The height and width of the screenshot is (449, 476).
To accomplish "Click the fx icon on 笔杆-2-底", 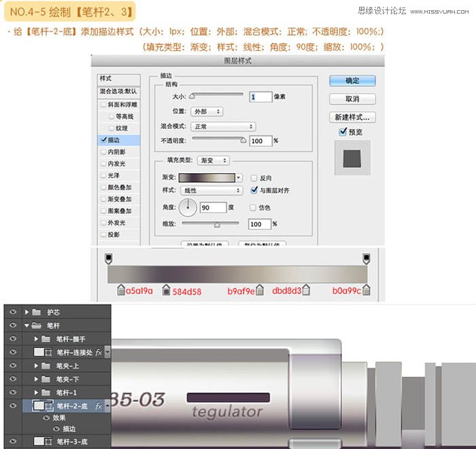I will click(x=99, y=406).
